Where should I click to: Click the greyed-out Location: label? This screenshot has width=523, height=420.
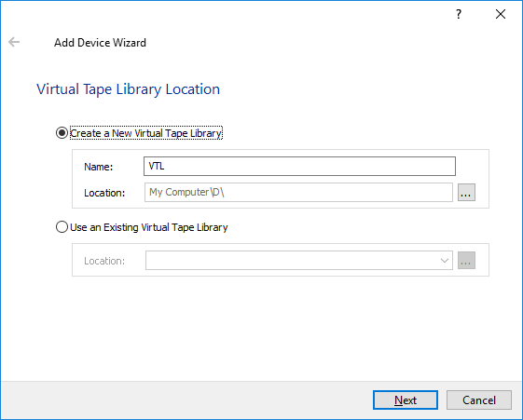pos(104,261)
